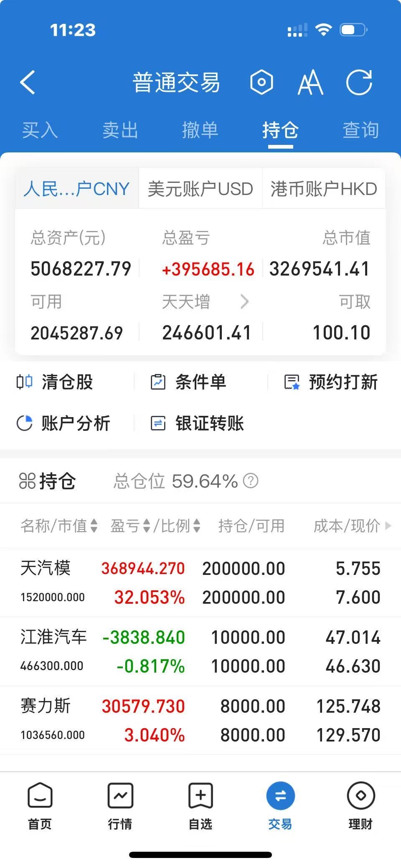
Task: Open the 总仓位 help question mark
Action: [251, 481]
